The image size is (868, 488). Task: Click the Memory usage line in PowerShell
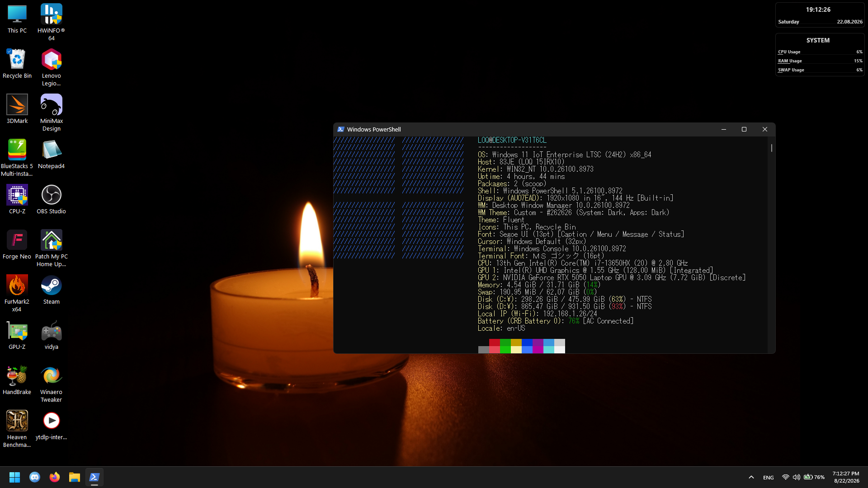click(539, 285)
